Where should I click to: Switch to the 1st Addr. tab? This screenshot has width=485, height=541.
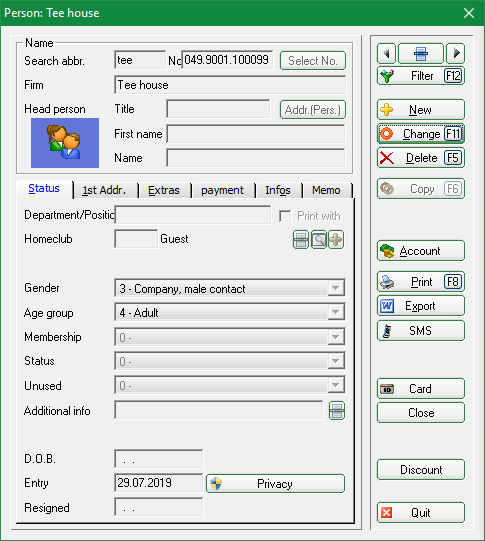click(x=105, y=190)
